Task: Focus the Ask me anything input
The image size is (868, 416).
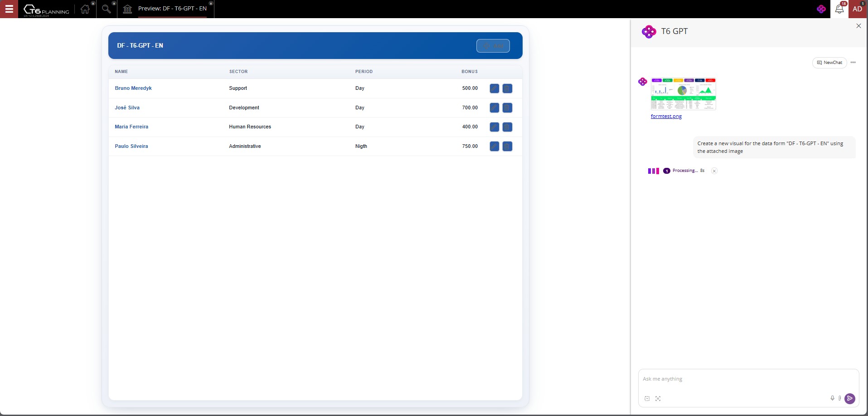Action: [x=748, y=379]
